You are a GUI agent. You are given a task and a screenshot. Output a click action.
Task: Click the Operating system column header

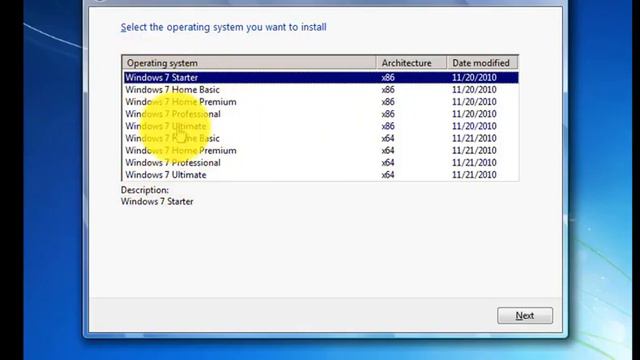249,63
